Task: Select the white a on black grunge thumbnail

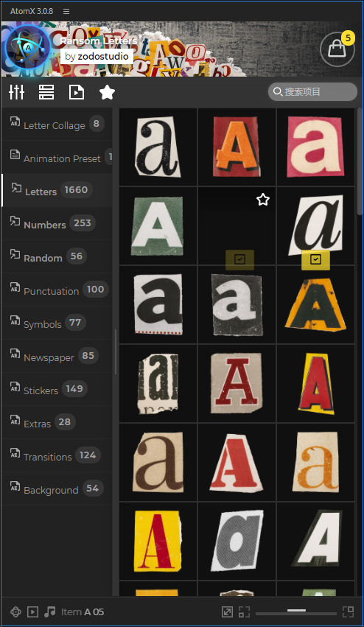Action: (237, 304)
